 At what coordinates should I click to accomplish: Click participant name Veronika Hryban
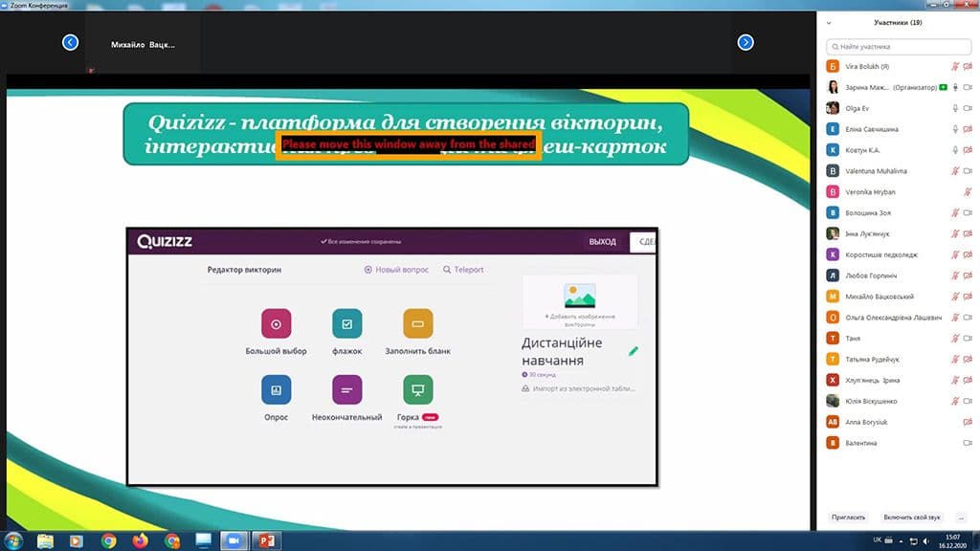click(870, 192)
